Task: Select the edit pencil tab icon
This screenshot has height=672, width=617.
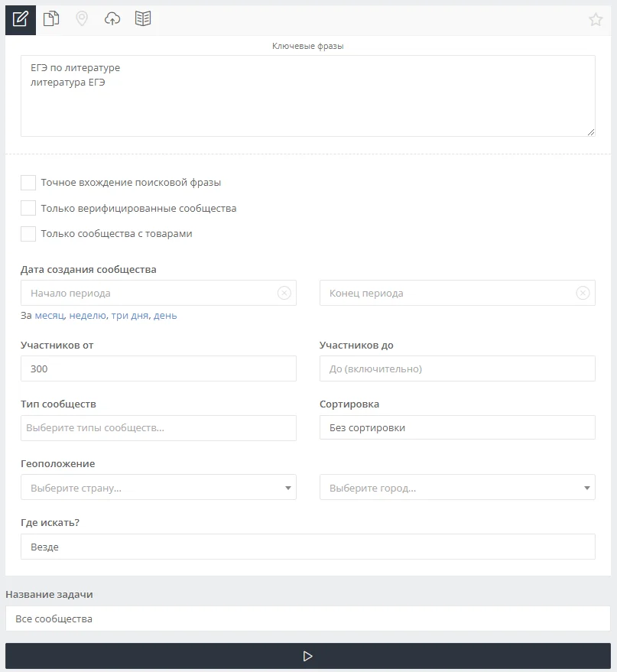Action: point(21,19)
